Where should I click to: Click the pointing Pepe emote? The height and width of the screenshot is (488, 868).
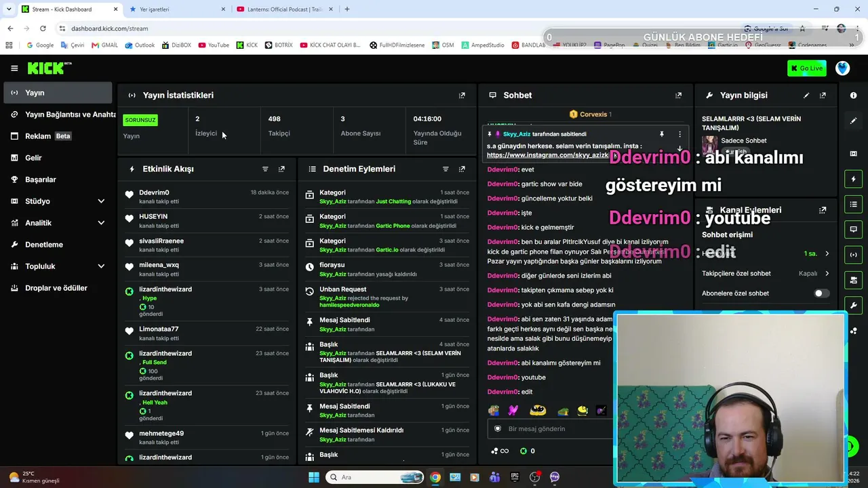click(494, 410)
